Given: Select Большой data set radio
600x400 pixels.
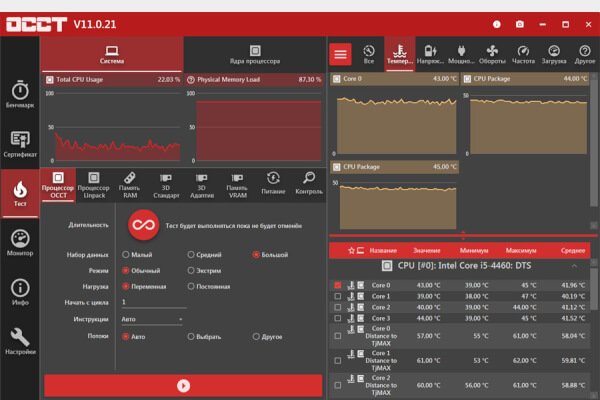Looking at the screenshot, I should [256, 255].
